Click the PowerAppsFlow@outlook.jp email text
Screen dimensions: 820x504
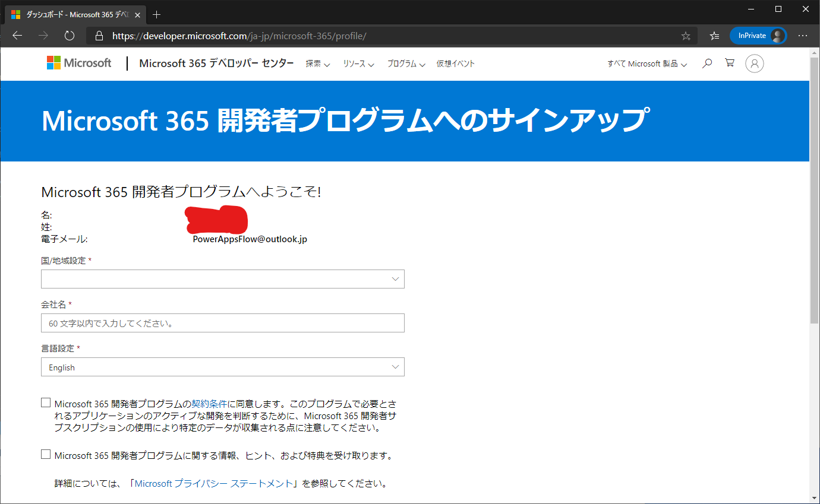[250, 239]
